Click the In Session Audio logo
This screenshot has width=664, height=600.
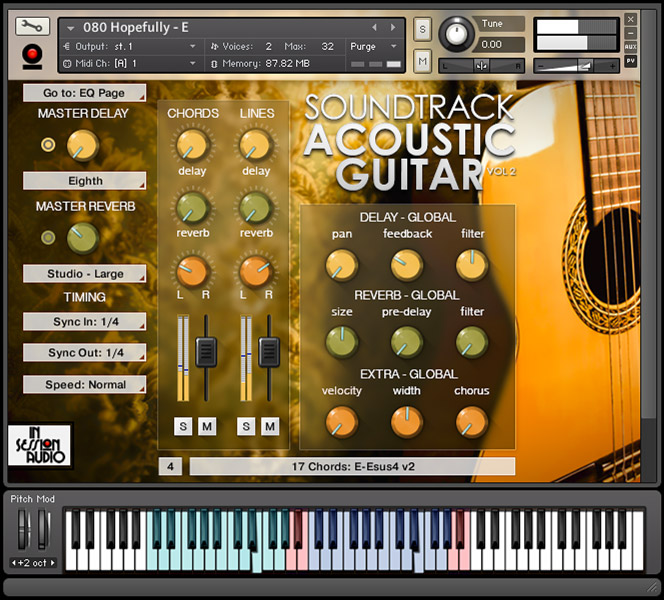pyautogui.click(x=39, y=445)
